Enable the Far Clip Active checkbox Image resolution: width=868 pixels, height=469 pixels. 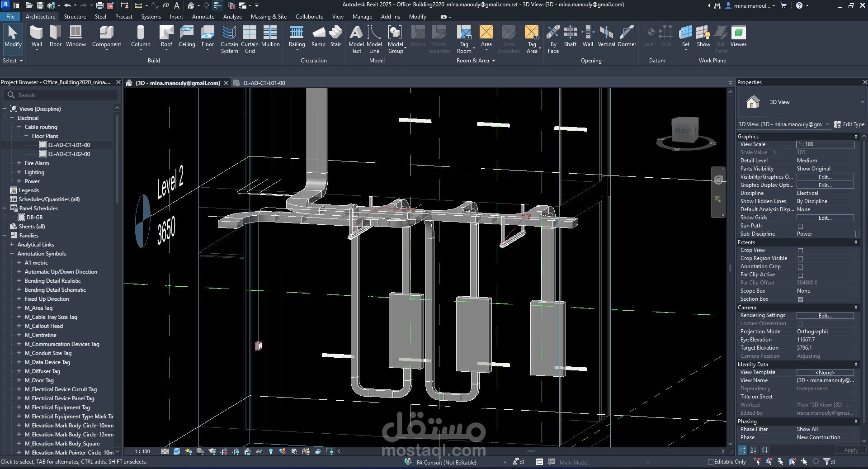(800, 275)
